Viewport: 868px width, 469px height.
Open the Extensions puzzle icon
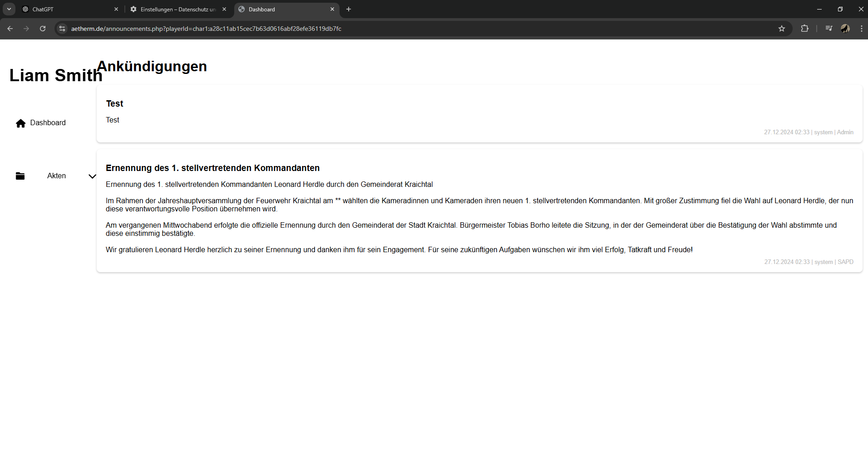pyautogui.click(x=804, y=29)
